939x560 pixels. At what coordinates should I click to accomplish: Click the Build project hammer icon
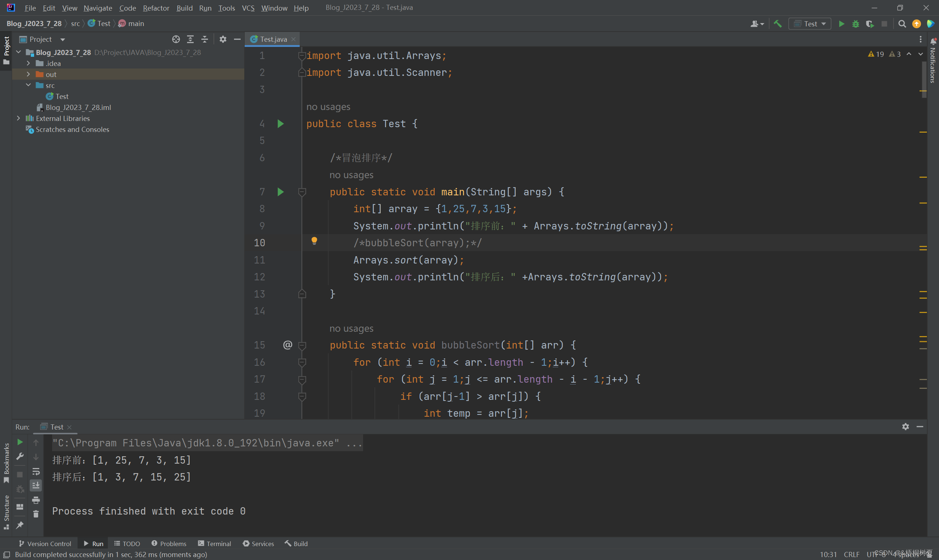click(778, 24)
